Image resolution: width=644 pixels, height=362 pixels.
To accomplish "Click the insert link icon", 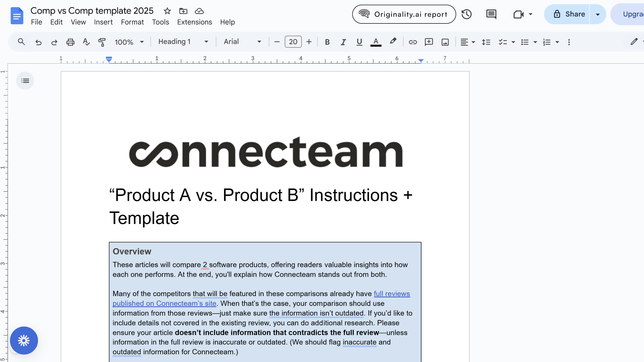I will 413,42.
